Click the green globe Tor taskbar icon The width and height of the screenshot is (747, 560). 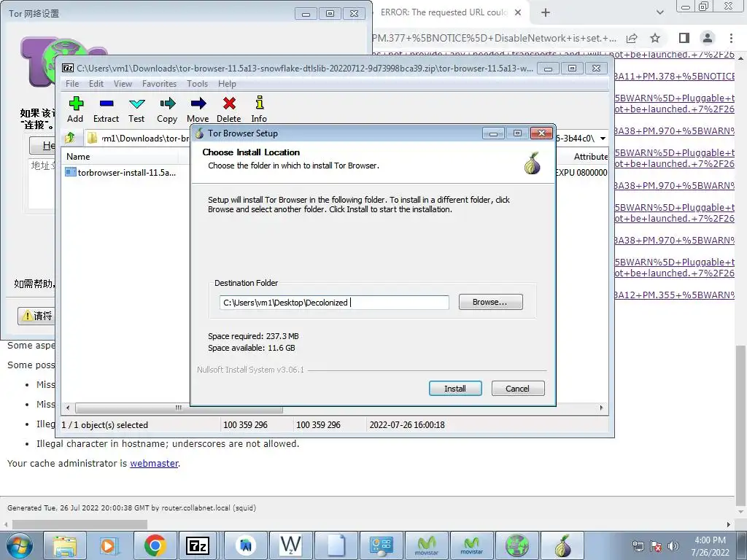point(517,545)
